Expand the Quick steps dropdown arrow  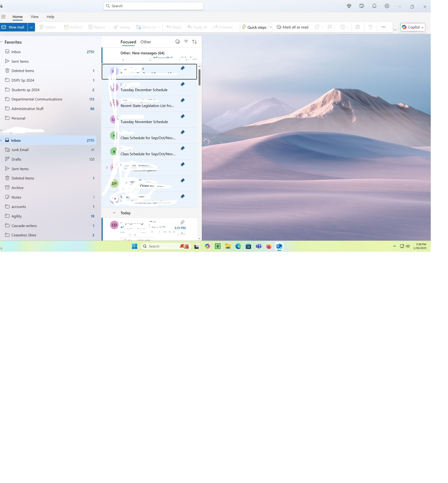270,27
